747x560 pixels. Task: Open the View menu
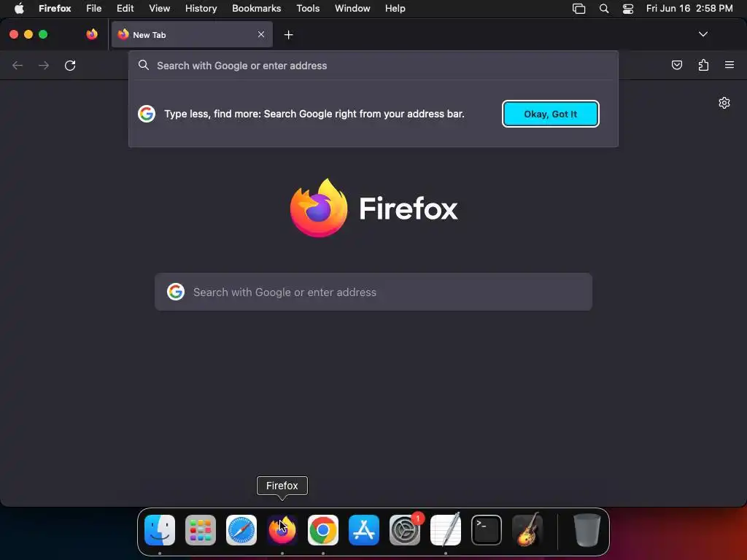pyautogui.click(x=159, y=9)
